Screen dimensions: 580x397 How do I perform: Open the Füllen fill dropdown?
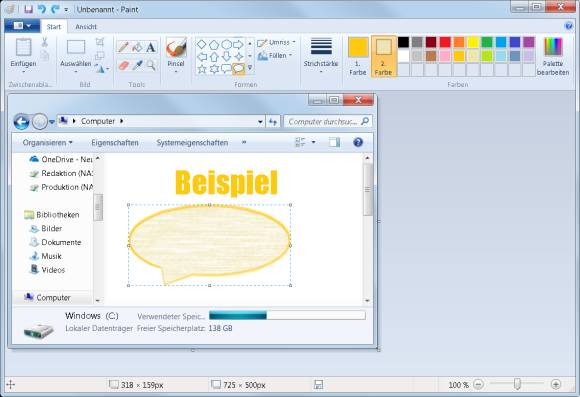point(275,56)
